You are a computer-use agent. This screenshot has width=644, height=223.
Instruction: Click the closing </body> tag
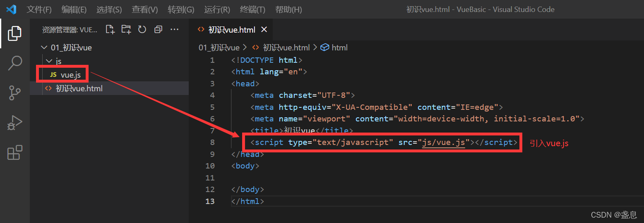[x=248, y=190]
